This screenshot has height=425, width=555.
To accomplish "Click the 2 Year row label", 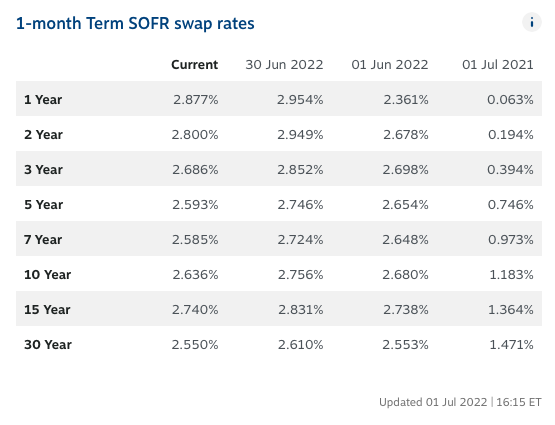I will (43, 135).
